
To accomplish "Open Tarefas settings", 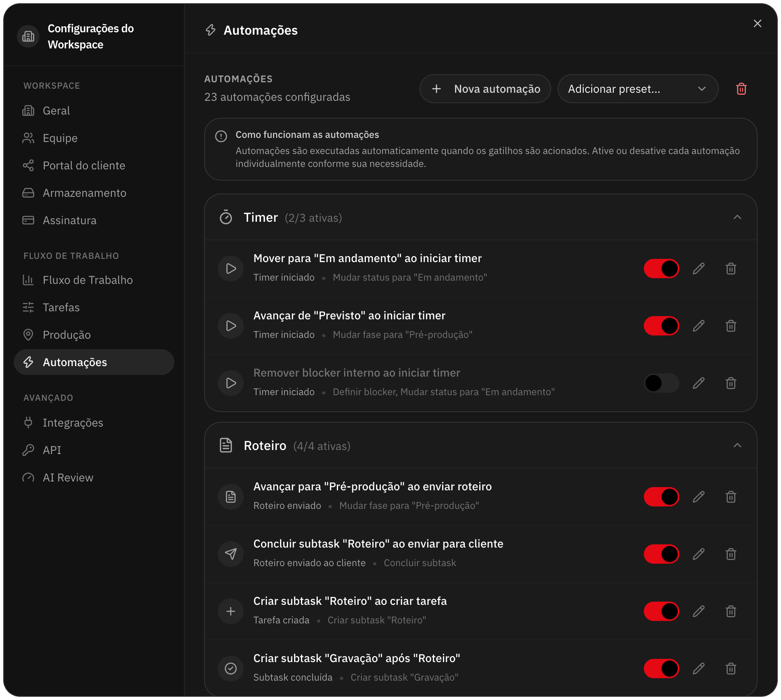I will click(x=94, y=307).
